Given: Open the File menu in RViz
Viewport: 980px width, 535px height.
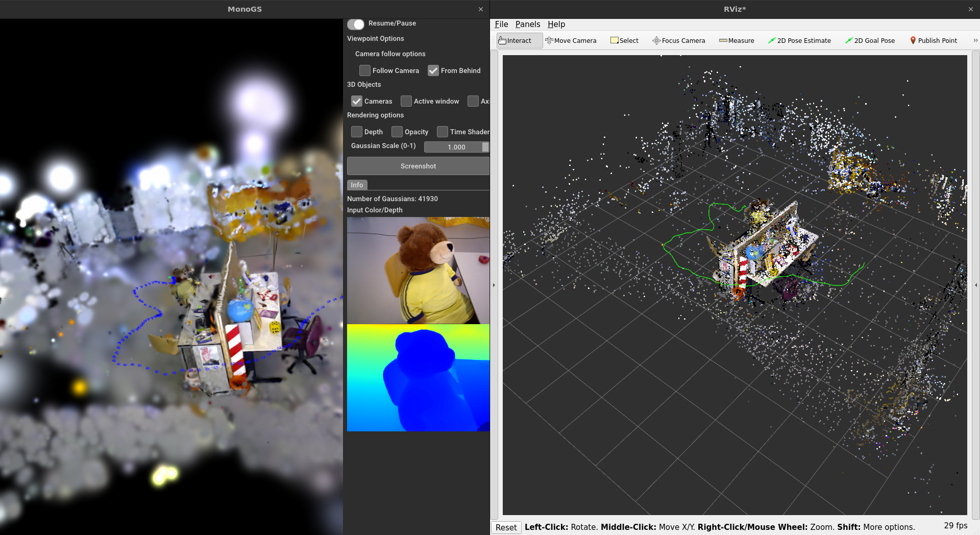Looking at the screenshot, I should (x=501, y=24).
